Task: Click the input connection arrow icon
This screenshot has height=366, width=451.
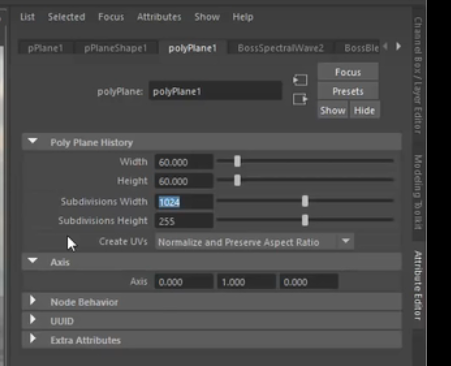Action: (x=300, y=80)
